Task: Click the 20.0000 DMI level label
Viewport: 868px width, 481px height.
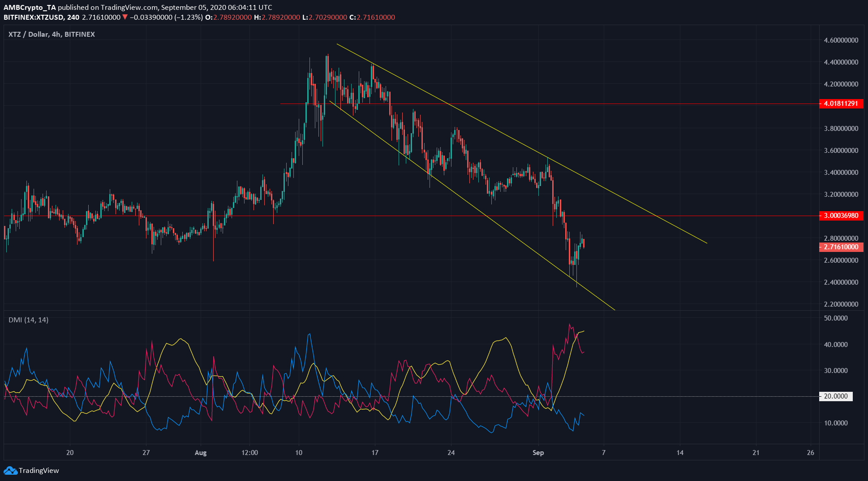Action: click(x=836, y=396)
